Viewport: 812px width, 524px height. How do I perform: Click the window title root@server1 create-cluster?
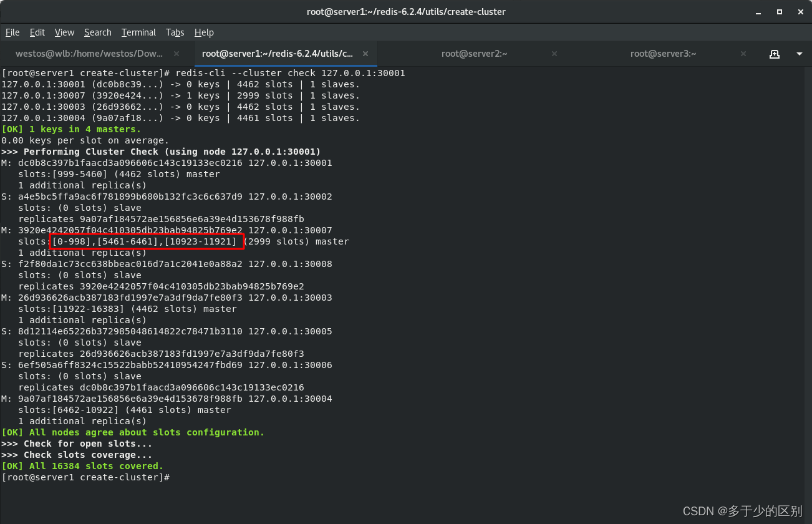[406, 12]
